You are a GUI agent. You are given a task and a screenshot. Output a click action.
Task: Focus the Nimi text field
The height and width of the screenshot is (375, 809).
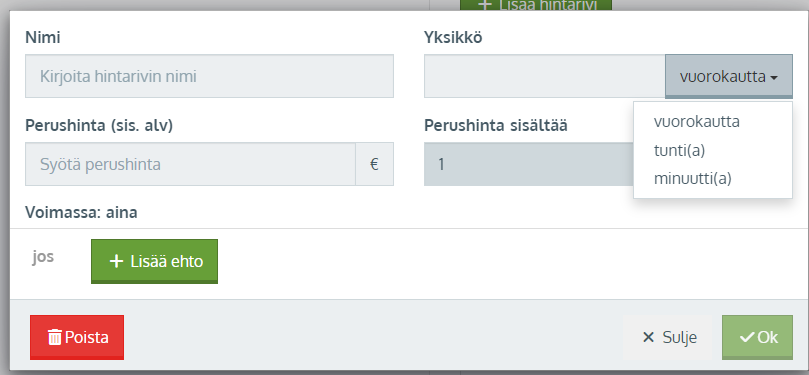click(x=209, y=76)
